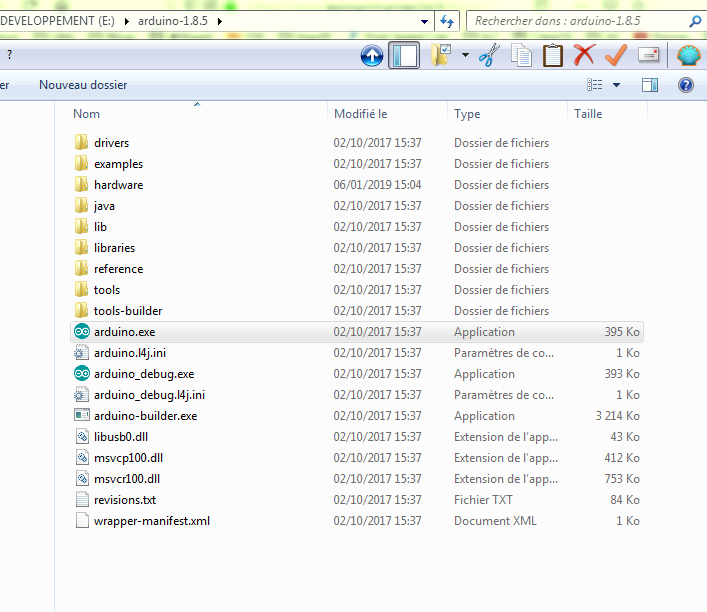
Task: Click the 753 Ko size of msvcr100.dll
Action: point(622,479)
